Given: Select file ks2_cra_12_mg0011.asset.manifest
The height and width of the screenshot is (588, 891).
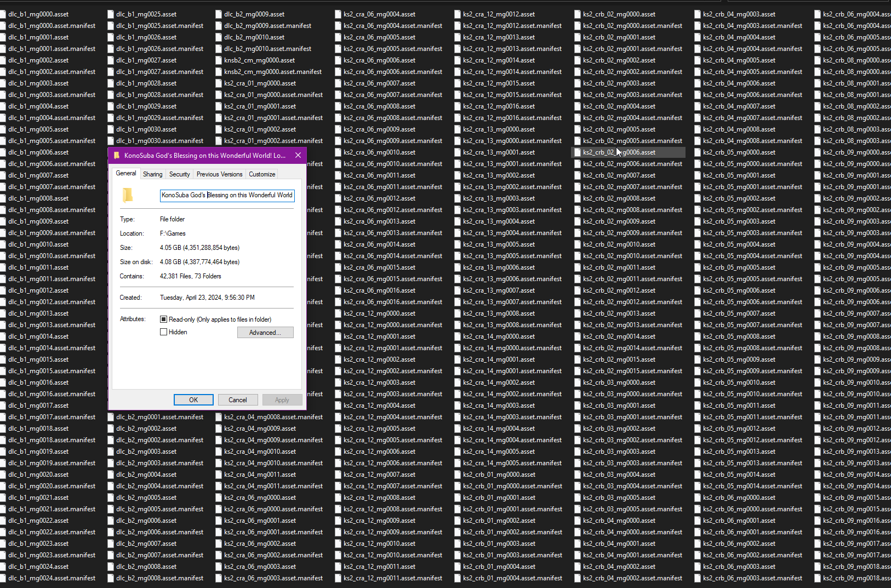Looking at the screenshot, I should 393,578.
